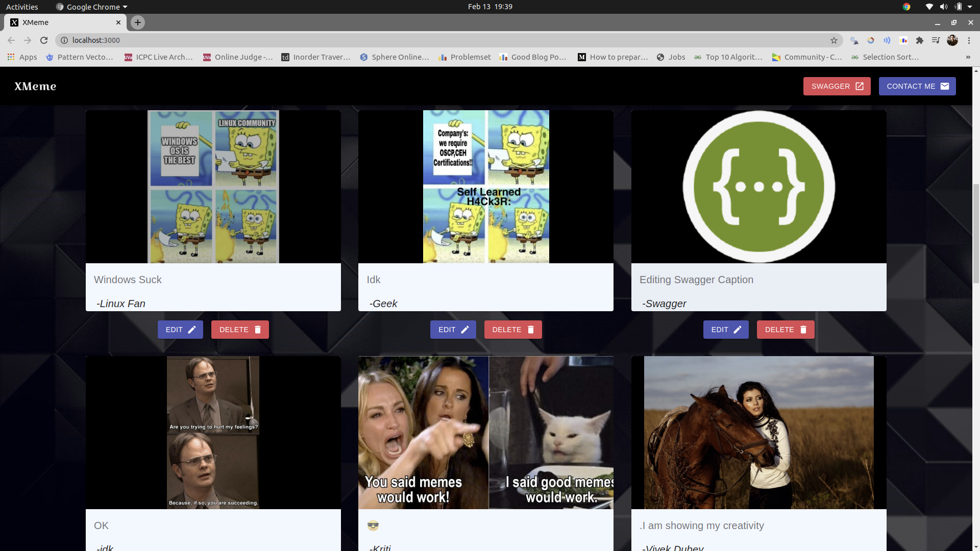Click the Activities menu in taskbar
980x551 pixels.
(21, 7)
